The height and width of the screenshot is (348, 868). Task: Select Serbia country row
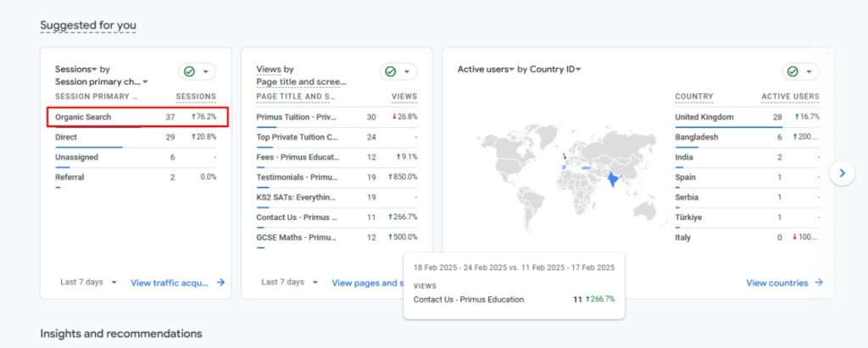tap(748, 197)
